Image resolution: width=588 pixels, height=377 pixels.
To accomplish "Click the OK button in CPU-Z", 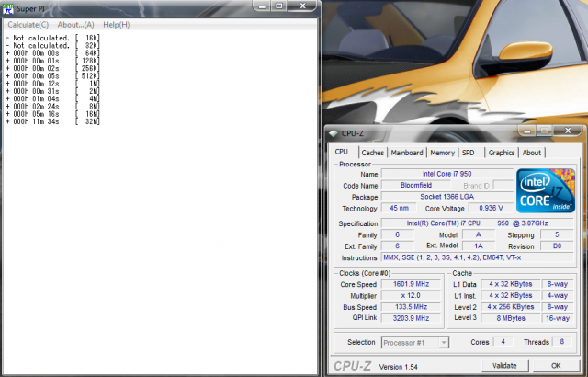I will coord(556,366).
